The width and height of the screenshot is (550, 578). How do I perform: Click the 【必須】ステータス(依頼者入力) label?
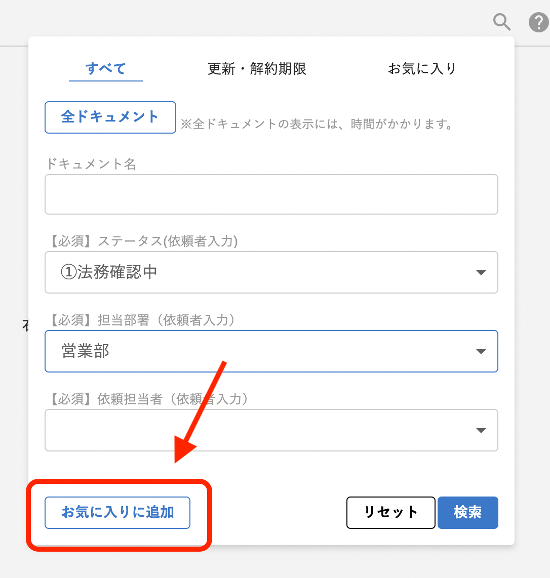(143, 241)
